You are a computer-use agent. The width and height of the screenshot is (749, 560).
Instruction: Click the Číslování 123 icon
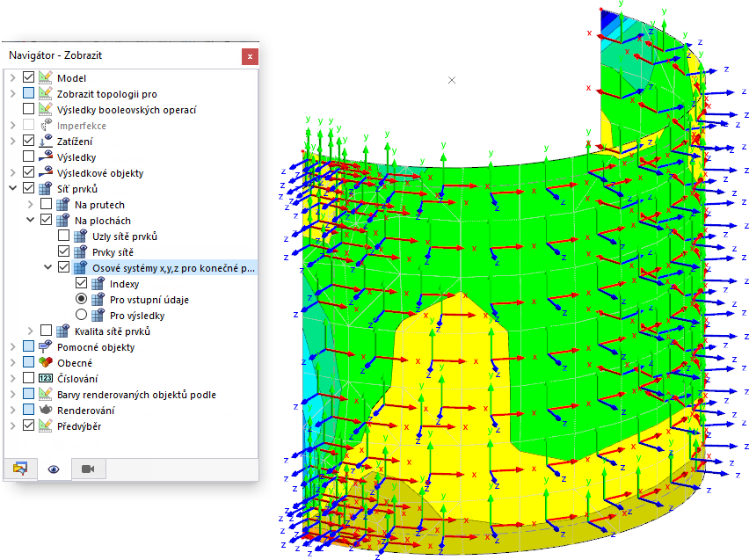[x=46, y=379]
